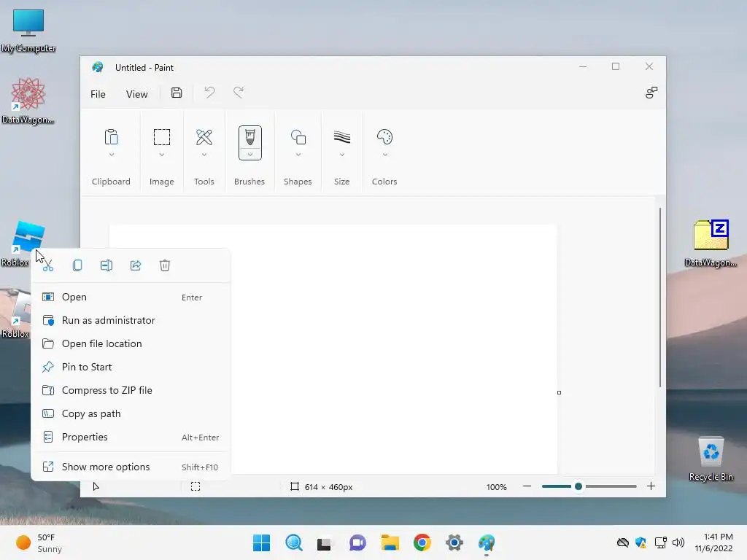This screenshot has width=747, height=560.
Task: Click the Share icon in context menu
Action: (136, 265)
